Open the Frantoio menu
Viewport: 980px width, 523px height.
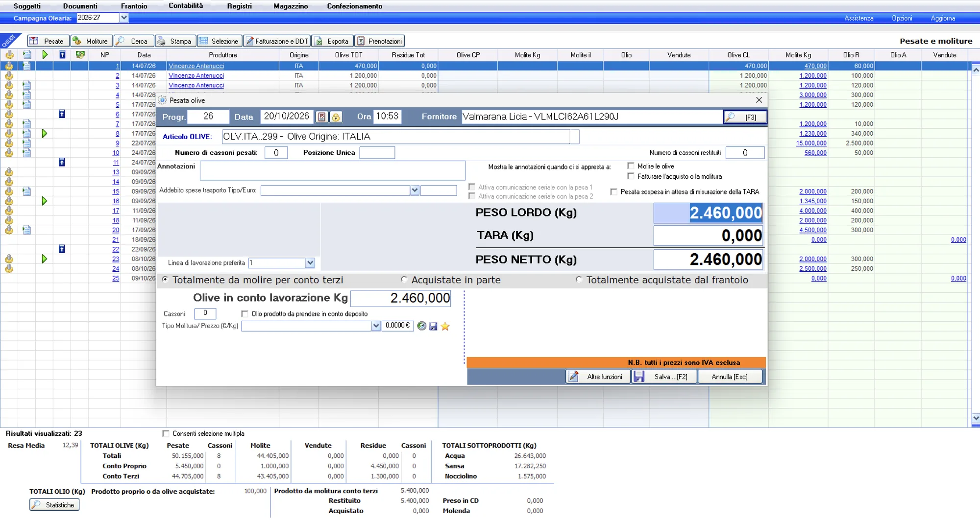pos(134,6)
